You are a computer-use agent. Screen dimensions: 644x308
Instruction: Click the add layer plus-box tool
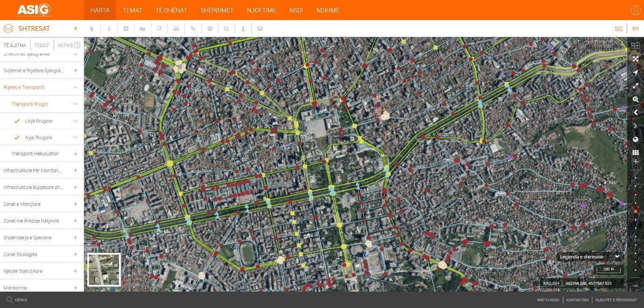tap(126, 28)
